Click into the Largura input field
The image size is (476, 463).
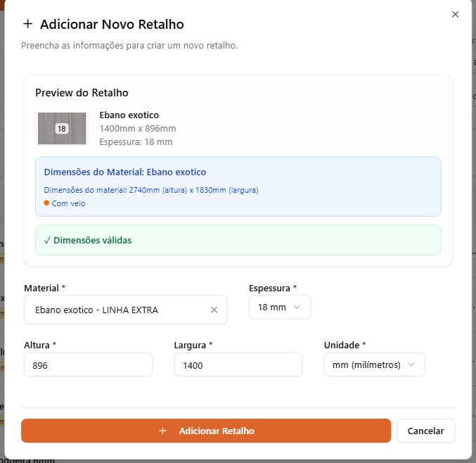tap(238, 365)
